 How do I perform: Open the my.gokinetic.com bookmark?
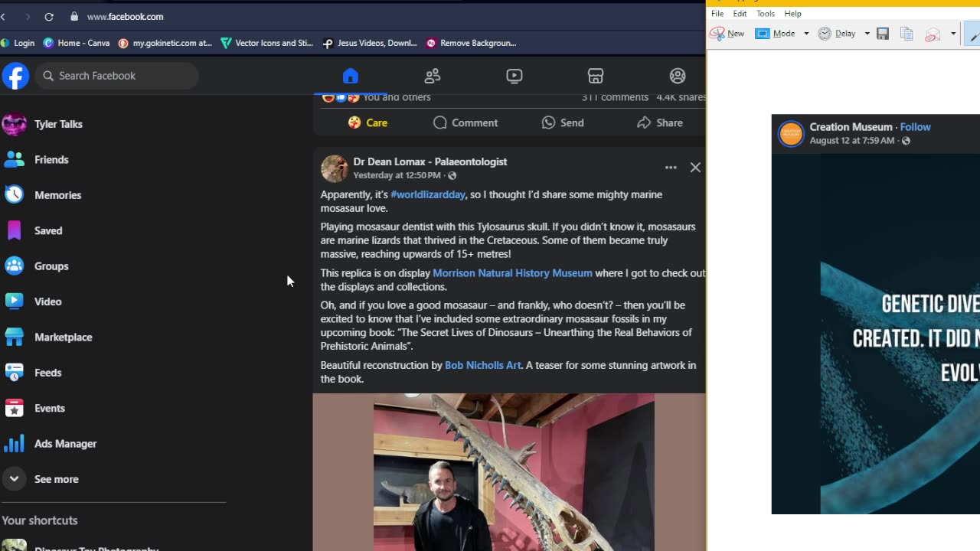coord(165,43)
